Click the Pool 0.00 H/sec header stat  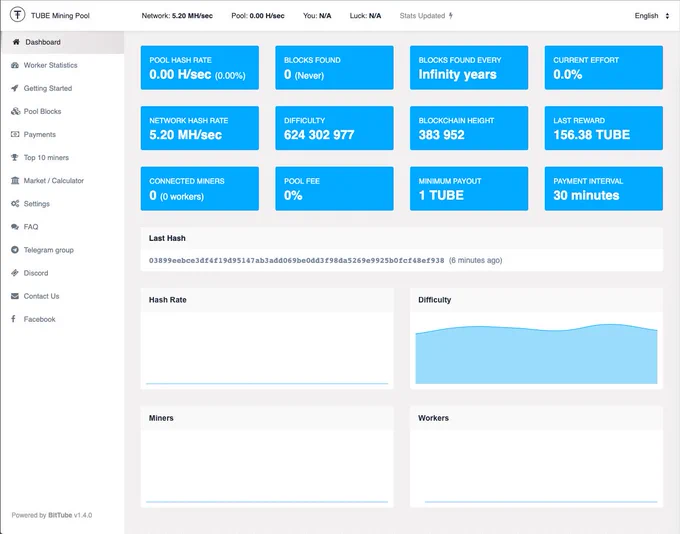point(258,16)
